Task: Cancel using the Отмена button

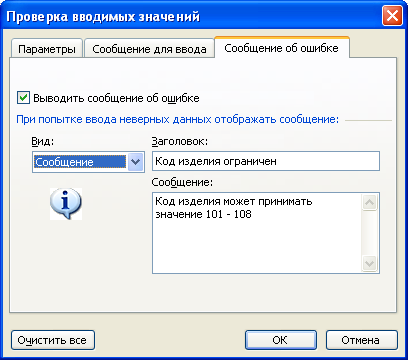Action: pos(362,340)
